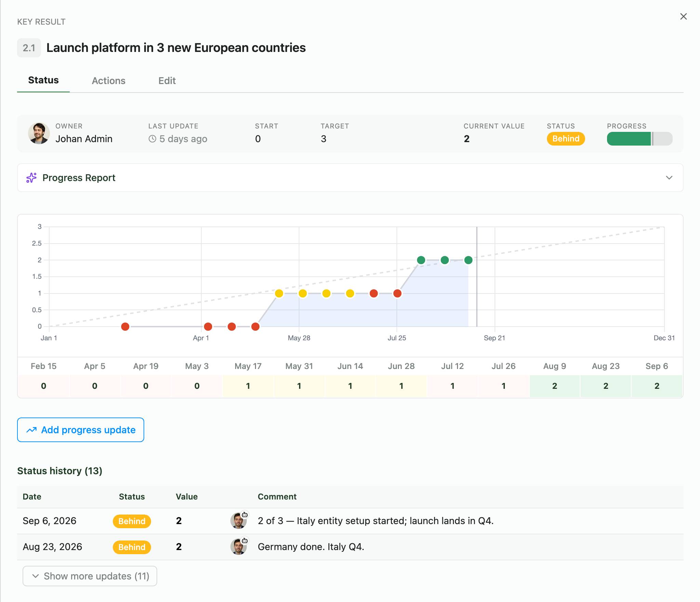Click the 2.1 key result number badge

pyautogui.click(x=29, y=48)
